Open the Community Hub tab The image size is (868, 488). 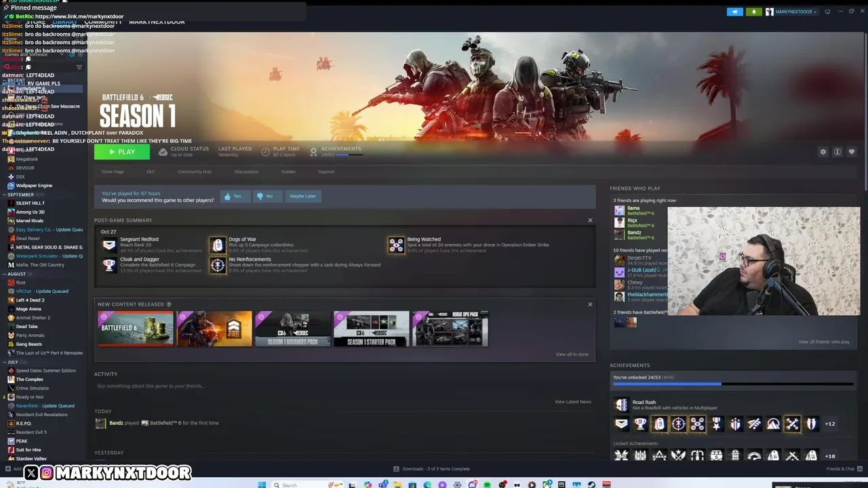click(x=195, y=171)
